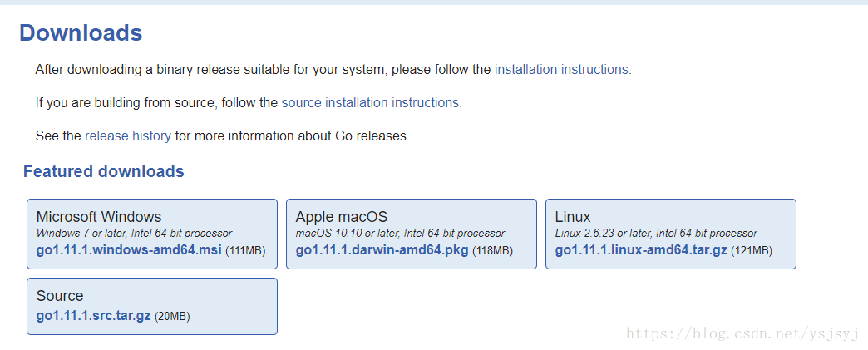Open the installation instructions link

coord(562,70)
